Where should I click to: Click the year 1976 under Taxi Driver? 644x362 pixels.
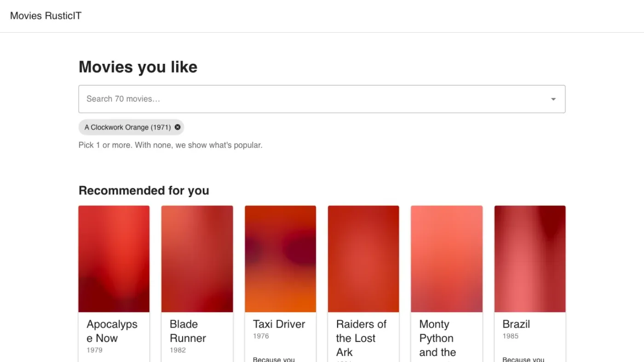tap(261, 336)
